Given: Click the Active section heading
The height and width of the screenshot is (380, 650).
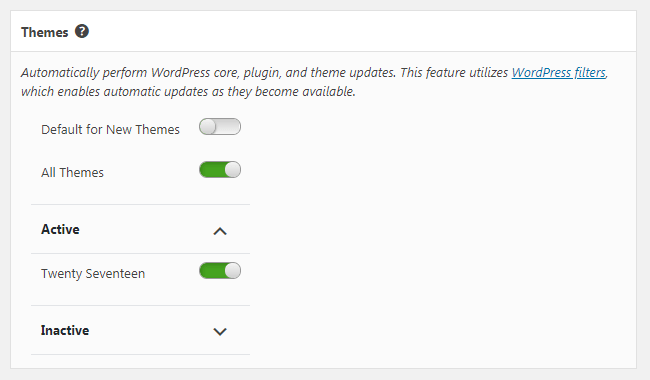Looking at the screenshot, I should pyautogui.click(x=60, y=229).
